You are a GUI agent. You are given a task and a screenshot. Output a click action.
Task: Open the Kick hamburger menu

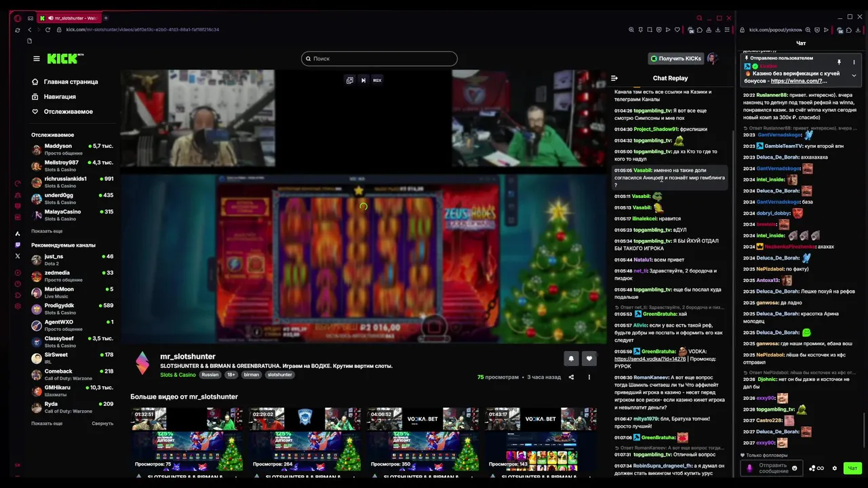(37, 58)
